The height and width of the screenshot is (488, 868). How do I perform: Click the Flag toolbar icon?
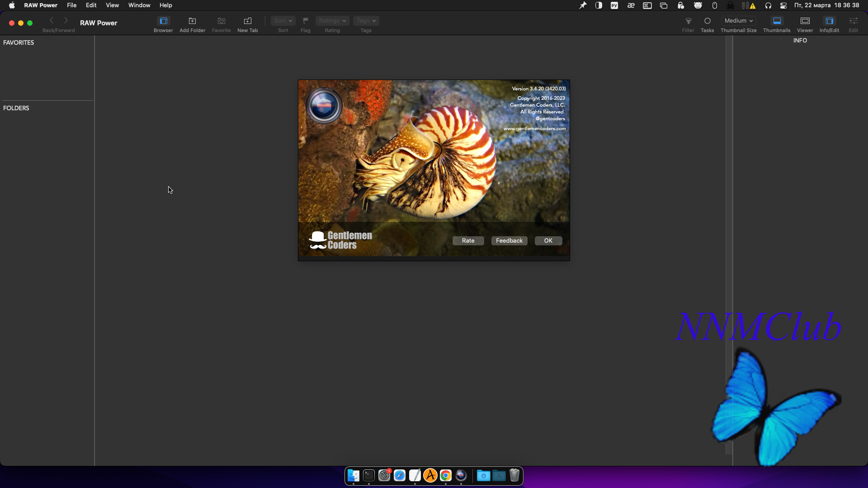[306, 21]
